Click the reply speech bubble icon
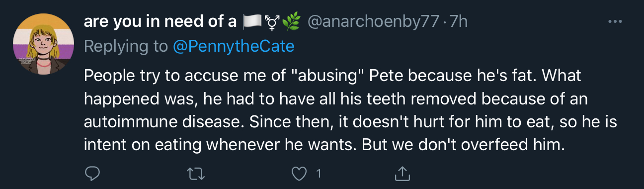This screenshot has width=644, height=189. 92,174
